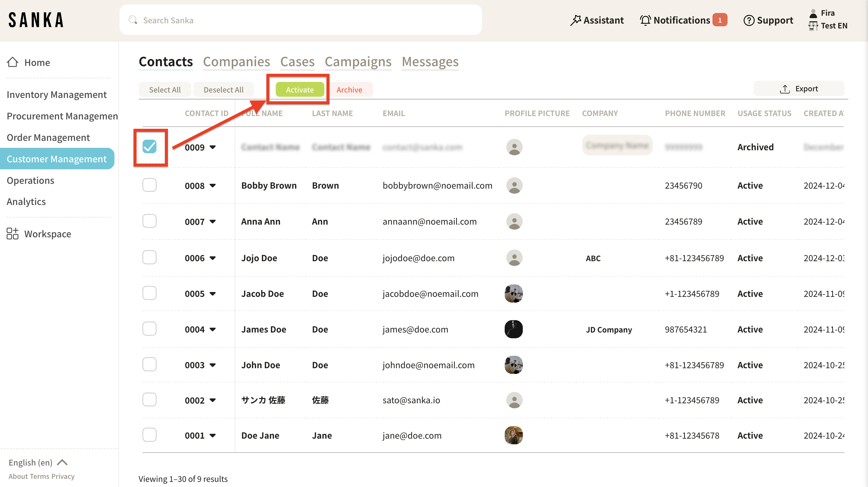
Task: Click the Notifications bell icon
Action: (645, 20)
